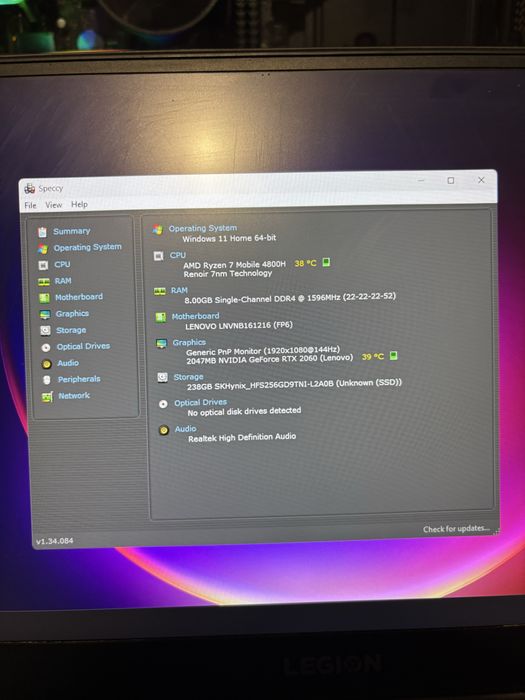Open the File menu
The width and height of the screenshot is (525, 700).
30,205
